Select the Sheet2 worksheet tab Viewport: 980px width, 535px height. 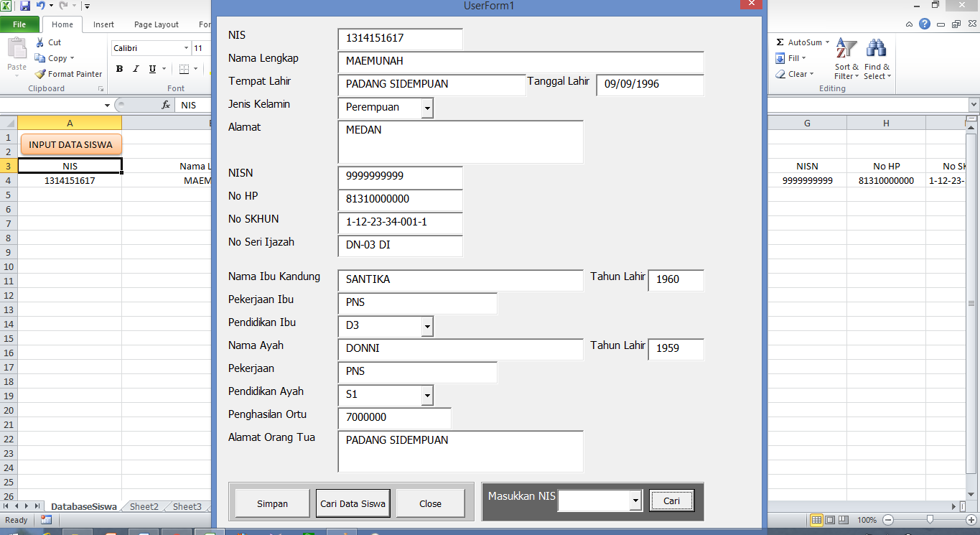point(143,506)
